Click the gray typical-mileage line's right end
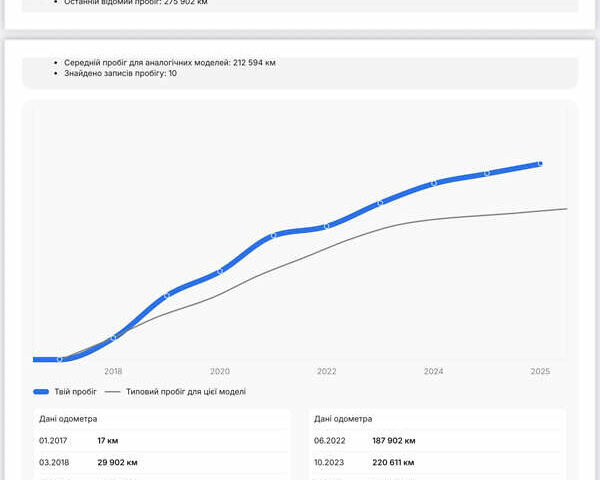Viewport: 600px width, 480px height. (566, 209)
